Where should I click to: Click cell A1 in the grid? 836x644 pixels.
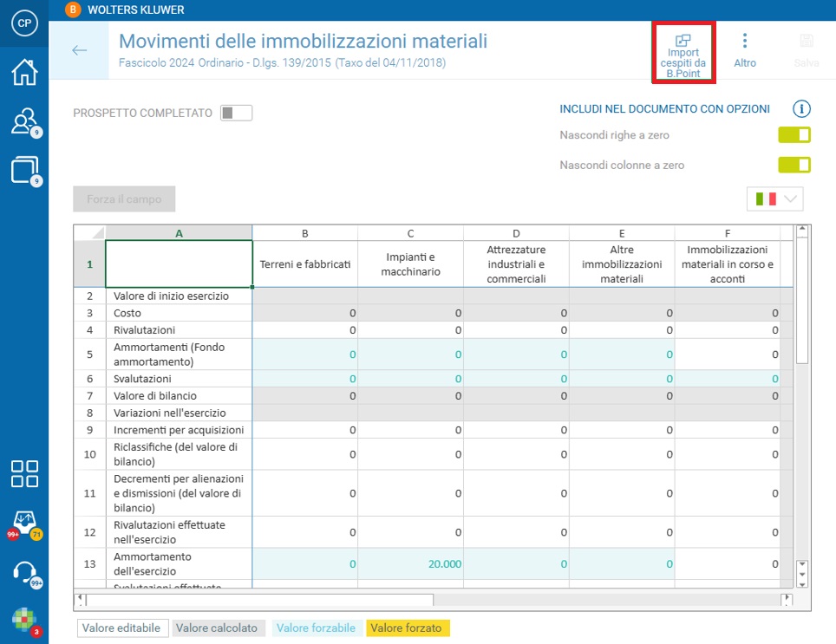coord(180,264)
